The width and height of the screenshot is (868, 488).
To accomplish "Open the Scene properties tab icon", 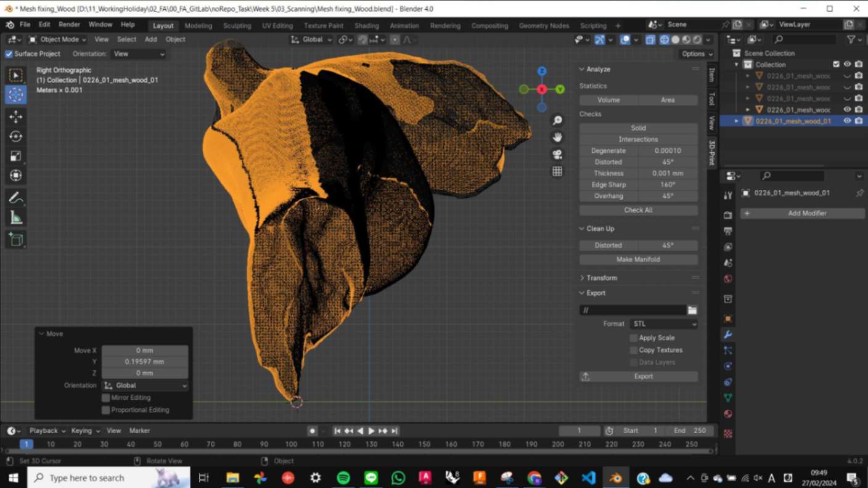I will [728, 263].
